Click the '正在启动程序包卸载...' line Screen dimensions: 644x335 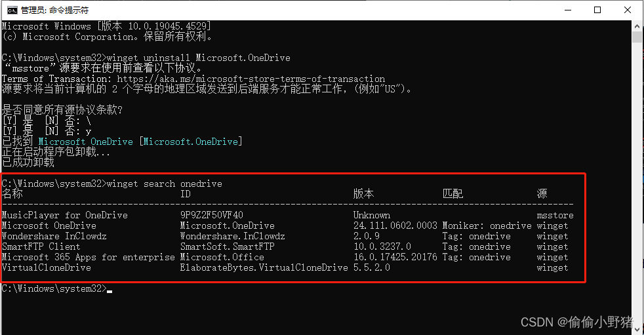click(56, 152)
